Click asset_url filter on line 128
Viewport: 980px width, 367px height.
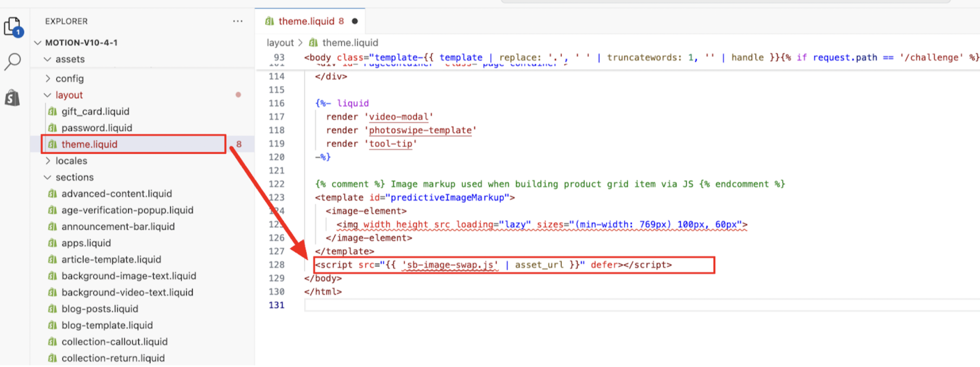pos(539,265)
